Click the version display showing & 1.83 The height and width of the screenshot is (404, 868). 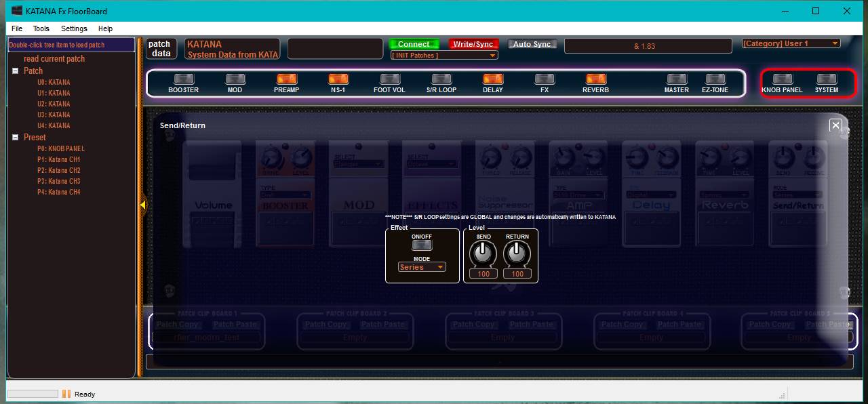[648, 46]
